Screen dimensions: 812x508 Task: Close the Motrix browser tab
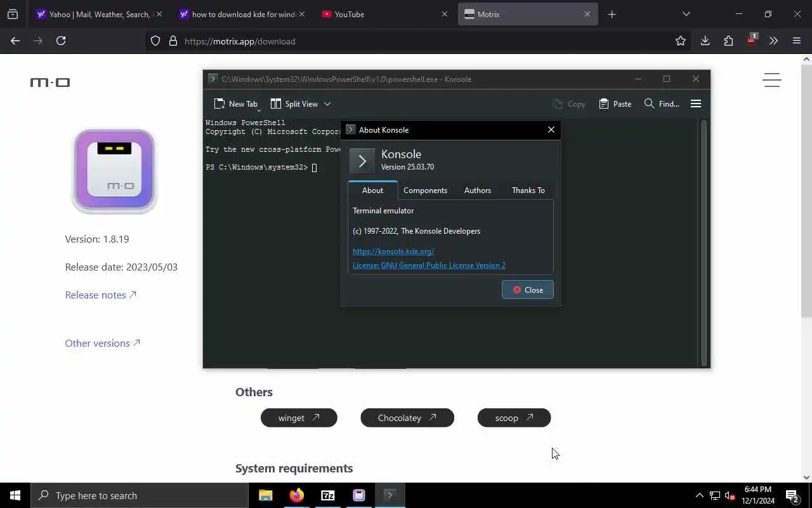pos(587,14)
